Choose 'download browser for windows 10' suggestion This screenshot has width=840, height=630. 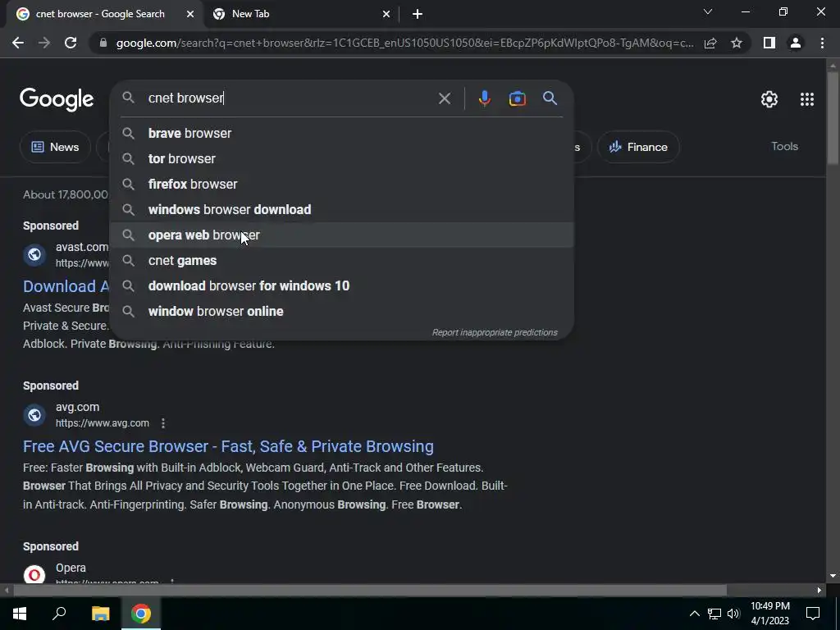[x=342, y=286]
